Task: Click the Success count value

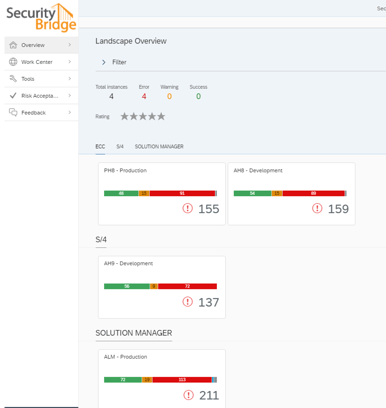Action: click(x=198, y=96)
